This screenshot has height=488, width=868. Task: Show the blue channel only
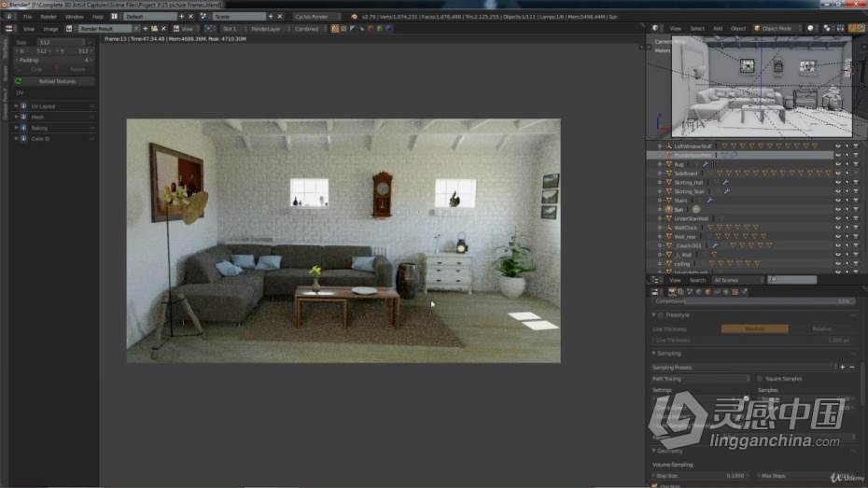389,29
